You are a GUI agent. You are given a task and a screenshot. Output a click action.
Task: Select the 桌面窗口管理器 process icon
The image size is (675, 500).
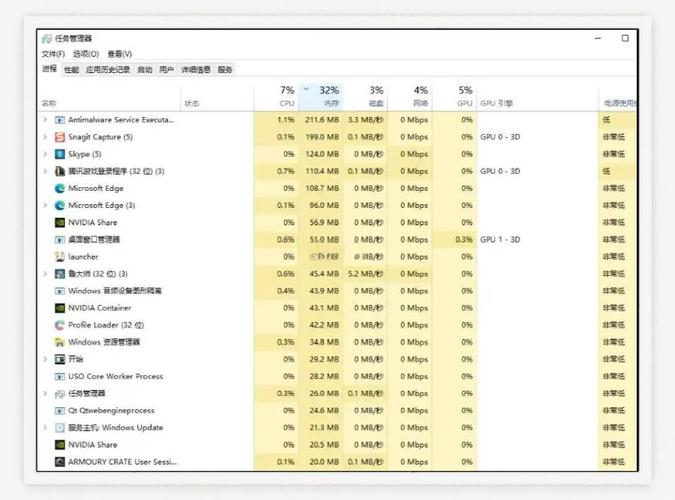(x=60, y=239)
